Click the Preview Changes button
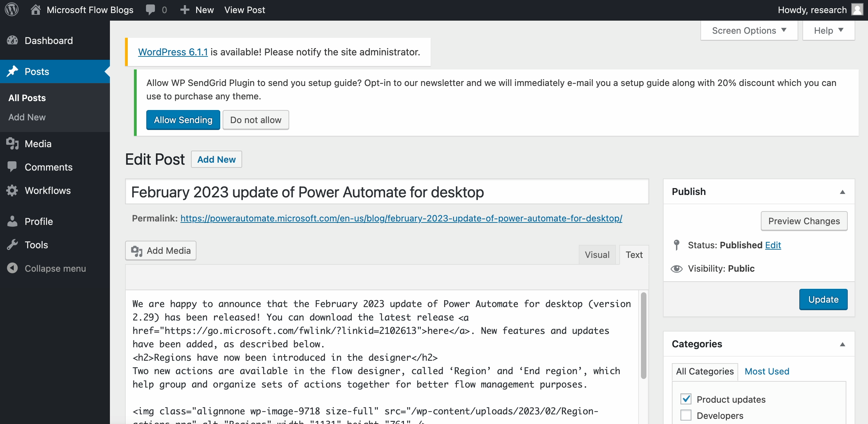Viewport: 868px width, 424px height. [x=804, y=221]
